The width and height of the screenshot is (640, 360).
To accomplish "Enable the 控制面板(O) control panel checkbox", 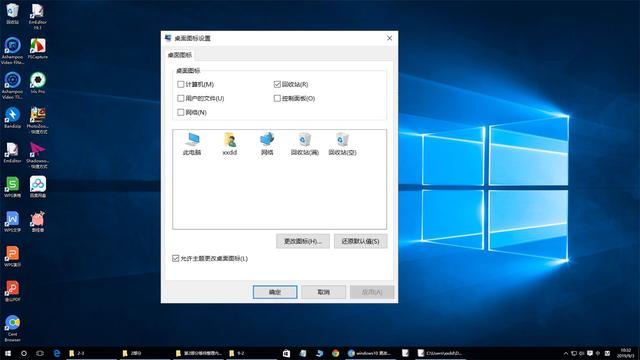I will coord(277,98).
